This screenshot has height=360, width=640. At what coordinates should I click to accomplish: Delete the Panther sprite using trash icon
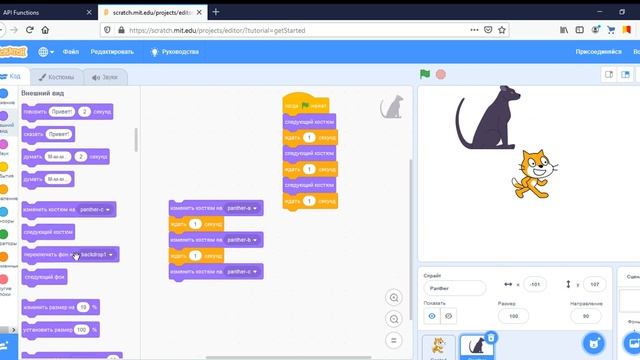click(x=491, y=338)
